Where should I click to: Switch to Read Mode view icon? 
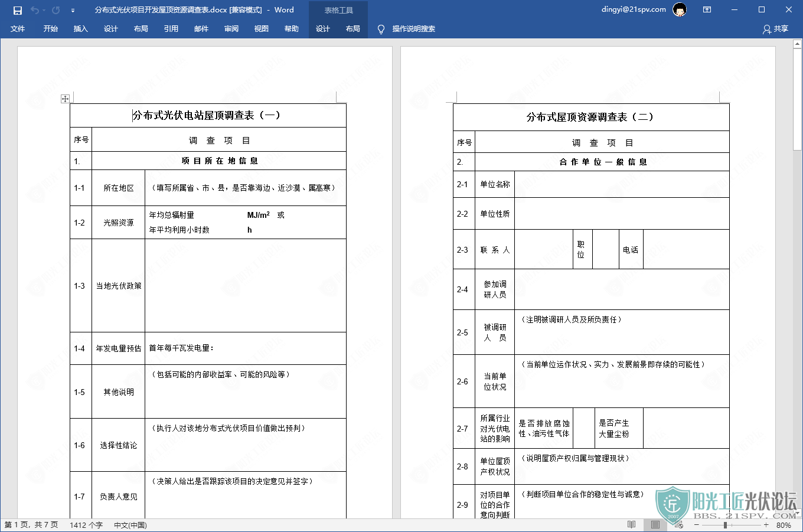(x=631, y=524)
